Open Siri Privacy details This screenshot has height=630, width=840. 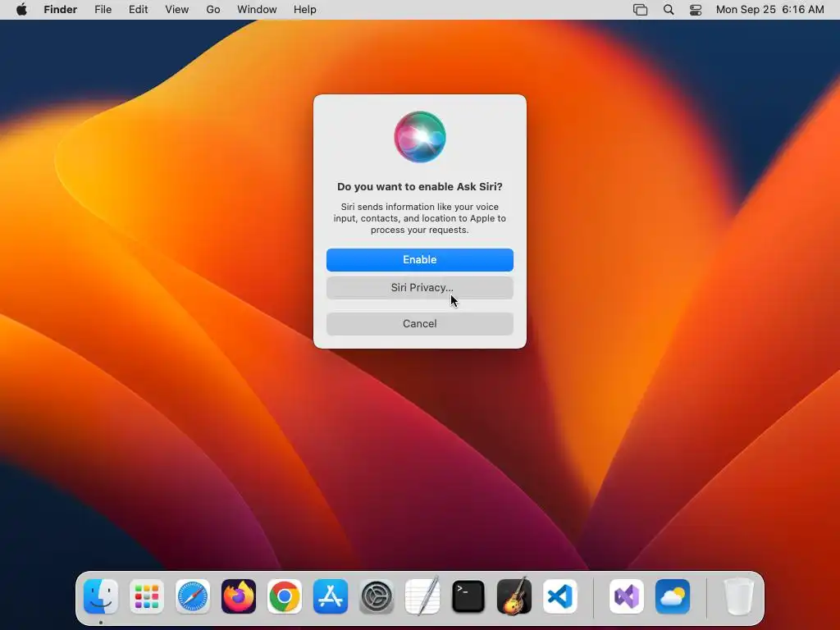(419, 288)
